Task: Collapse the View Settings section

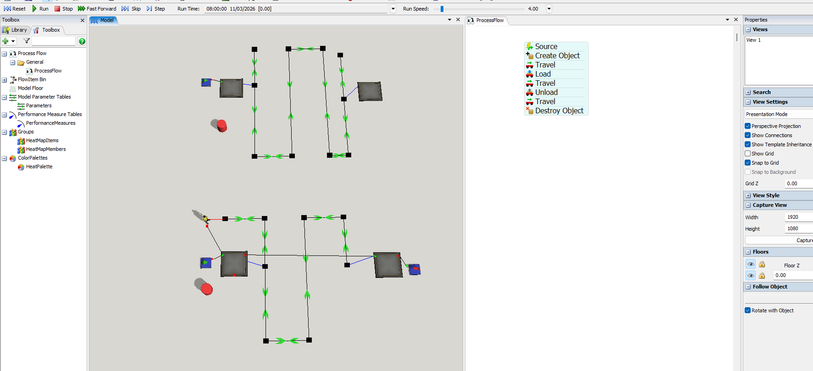Action: point(748,102)
